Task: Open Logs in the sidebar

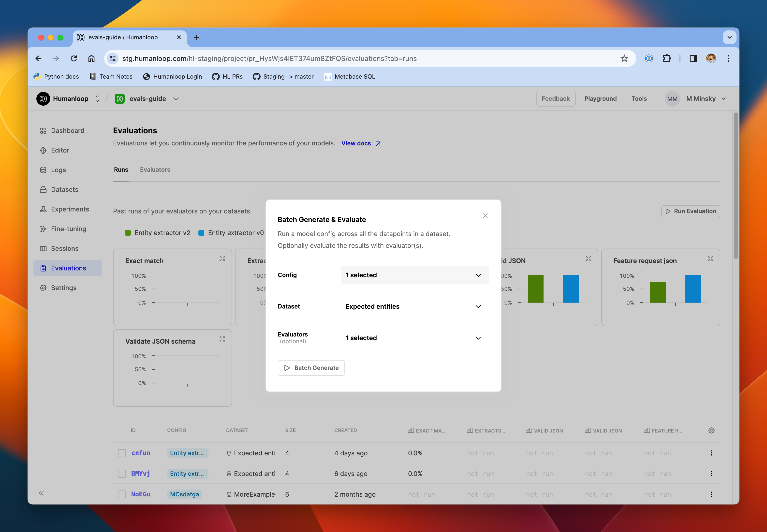Action: point(68,170)
